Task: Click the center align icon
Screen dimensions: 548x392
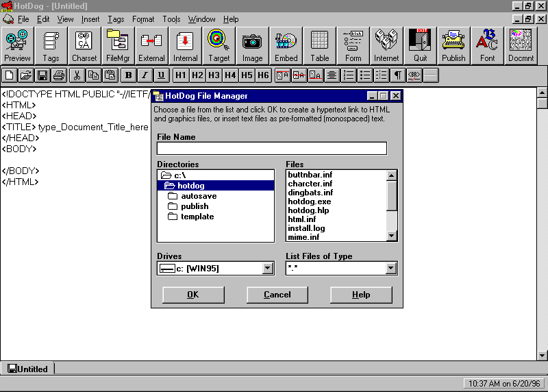Action: (332, 75)
